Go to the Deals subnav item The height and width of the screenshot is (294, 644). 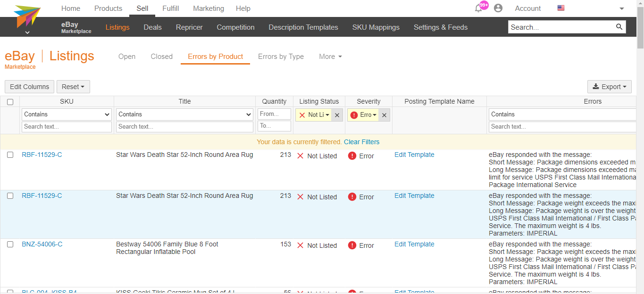153,27
